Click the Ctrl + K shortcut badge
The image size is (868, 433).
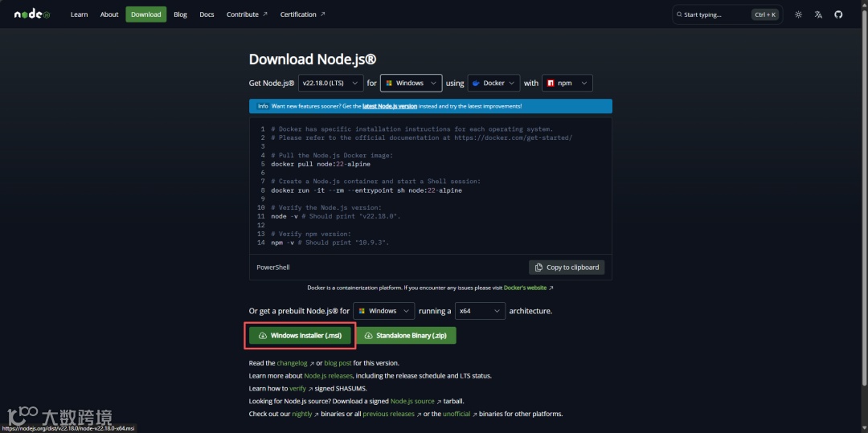pyautogui.click(x=765, y=14)
